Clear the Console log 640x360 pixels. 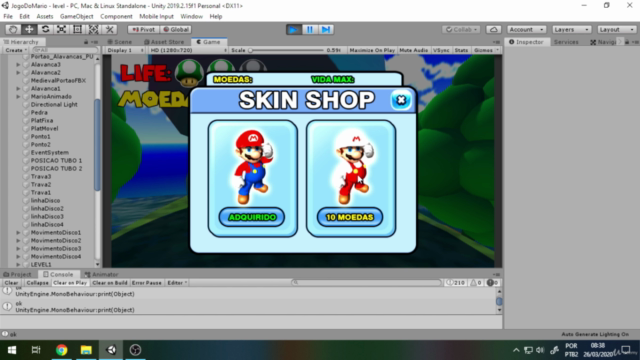pos(11,282)
